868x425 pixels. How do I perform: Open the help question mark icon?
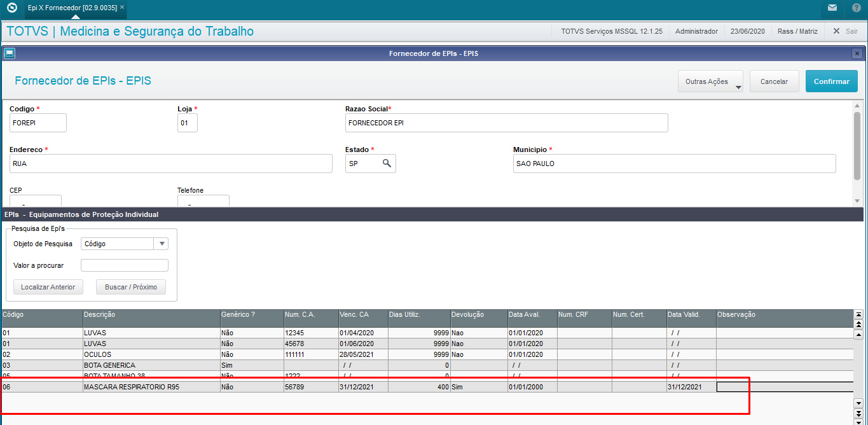[x=856, y=8]
